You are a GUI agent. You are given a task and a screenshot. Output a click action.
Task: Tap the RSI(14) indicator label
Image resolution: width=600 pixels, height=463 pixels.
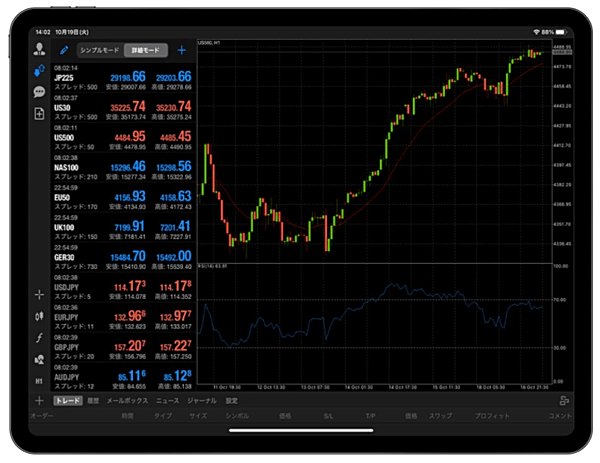point(212,266)
